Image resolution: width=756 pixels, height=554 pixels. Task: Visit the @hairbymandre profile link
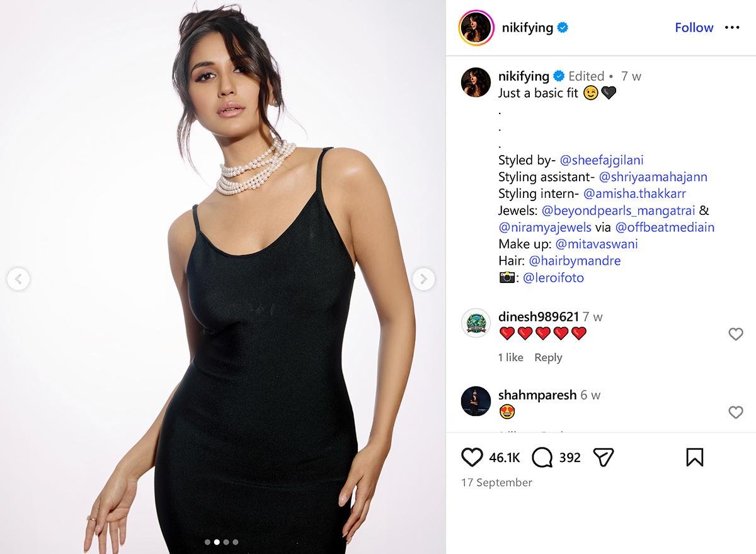point(575,260)
